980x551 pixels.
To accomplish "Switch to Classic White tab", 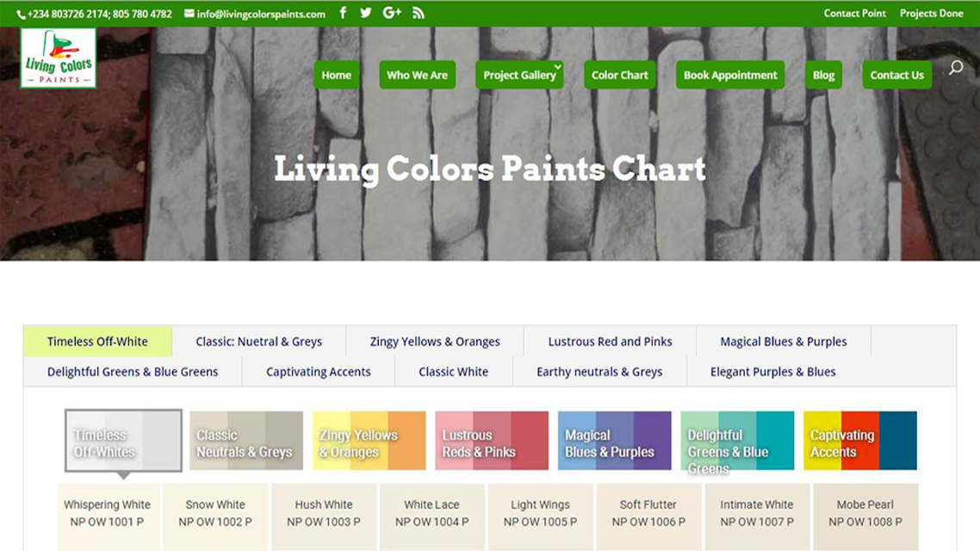I will point(453,371).
